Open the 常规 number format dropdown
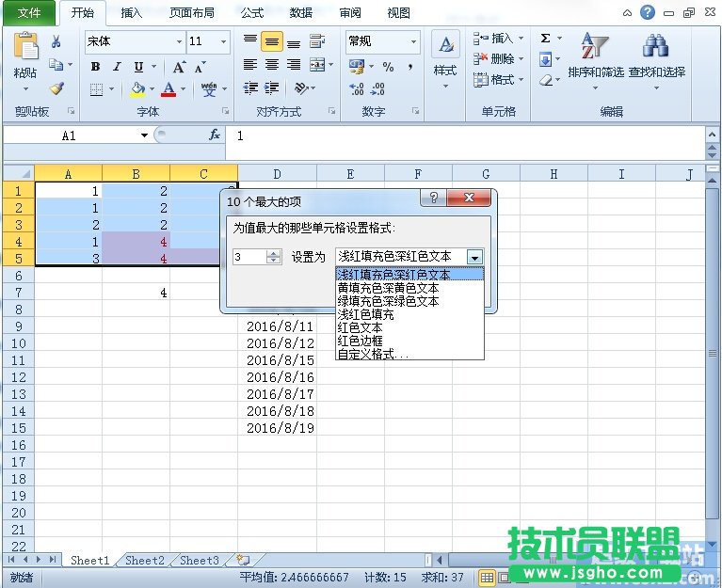This screenshot has width=722, height=588. [x=412, y=42]
